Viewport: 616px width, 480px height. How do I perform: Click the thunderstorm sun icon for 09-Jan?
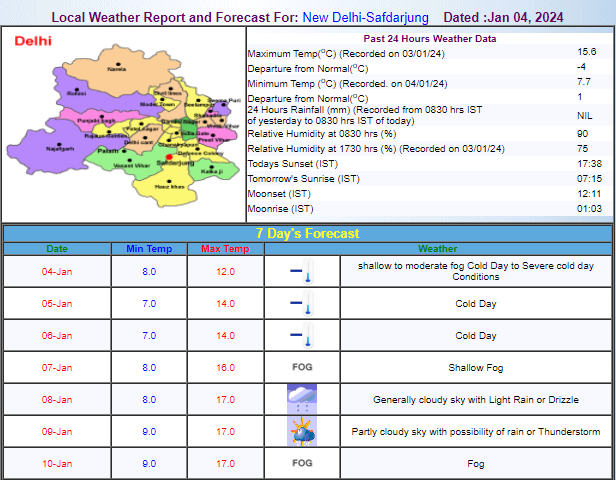(302, 431)
